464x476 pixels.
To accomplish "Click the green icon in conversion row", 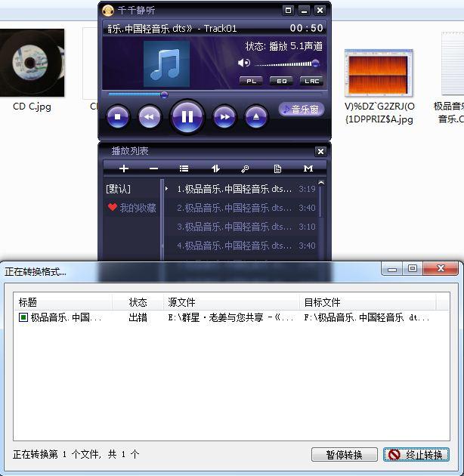I will (23, 317).
